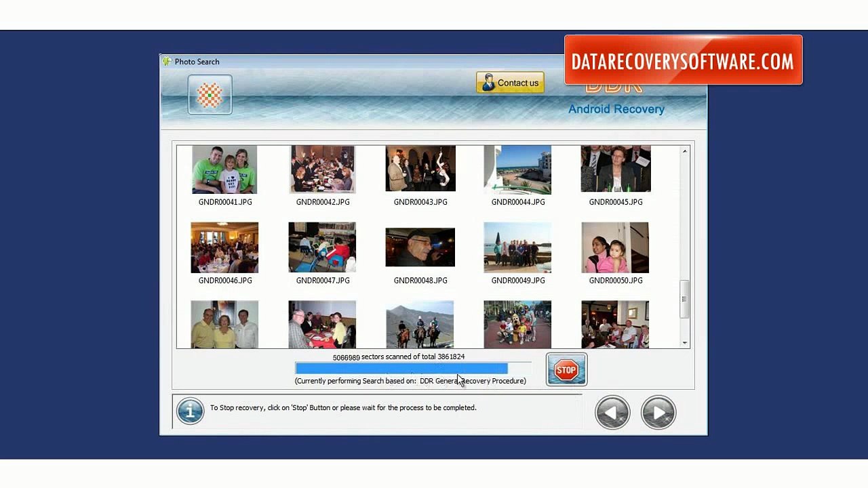Click the file name GNDR00047.JPG

(x=323, y=280)
